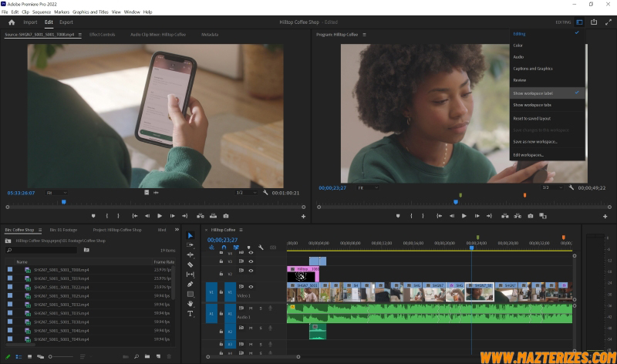Open Source Monitor settings wrench
Image resolution: width=617 pixels, height=364 pixels.
tap(265, 193)
